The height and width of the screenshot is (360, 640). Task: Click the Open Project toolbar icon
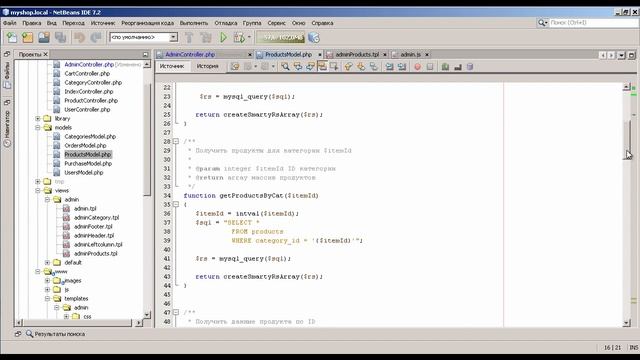point(44,38)
